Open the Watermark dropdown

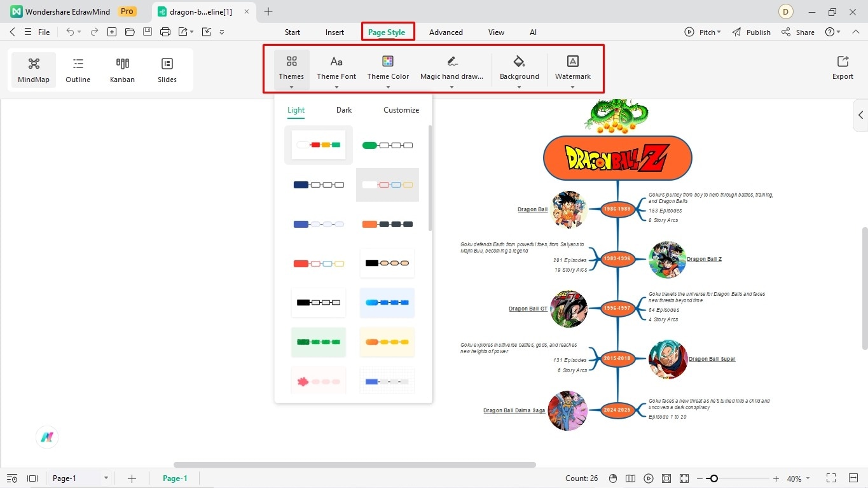(572, 69)
